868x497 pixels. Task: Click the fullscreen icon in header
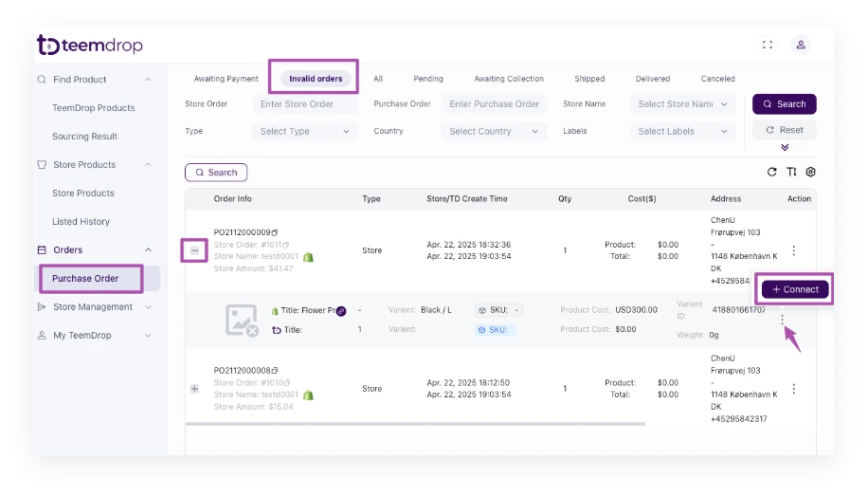768,45
